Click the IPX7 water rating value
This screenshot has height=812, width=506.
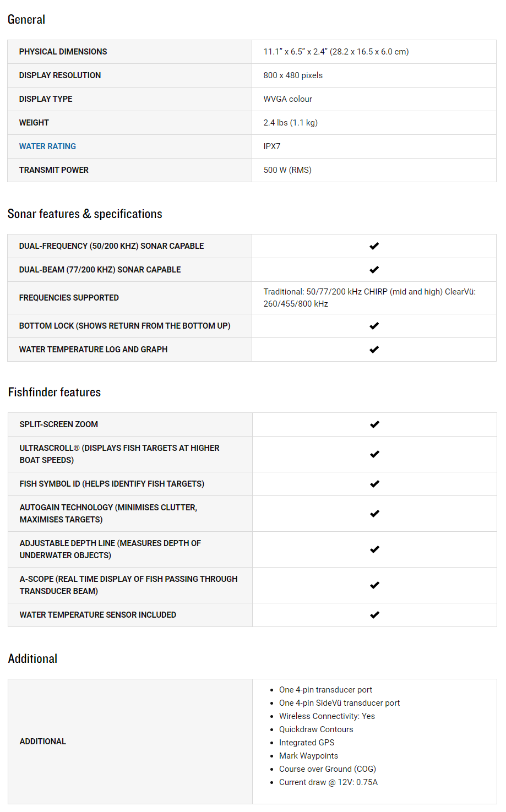coord(272,146)
